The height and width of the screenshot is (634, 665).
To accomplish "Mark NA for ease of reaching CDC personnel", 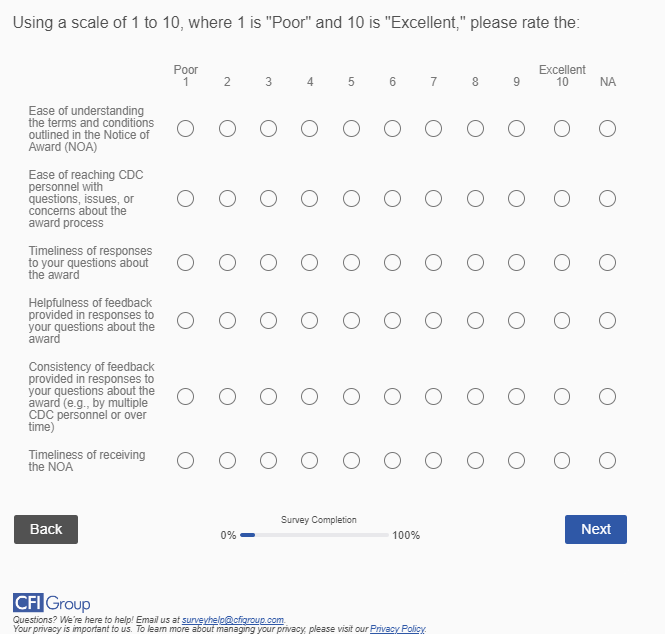I will point(607,199).
